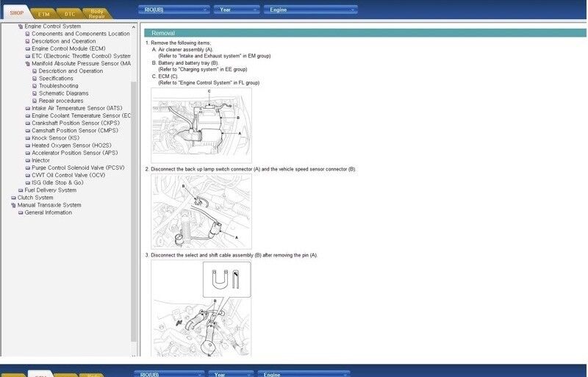The image size is (588, 377).
Task: Select Engine Control Module (ECM) entry
Action: [68, 49]
